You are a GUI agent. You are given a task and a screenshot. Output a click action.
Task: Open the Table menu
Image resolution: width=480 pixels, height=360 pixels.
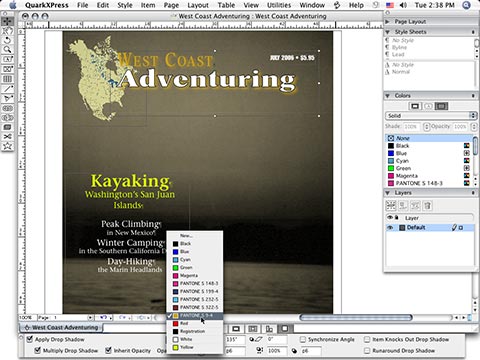tap(226, 5)
